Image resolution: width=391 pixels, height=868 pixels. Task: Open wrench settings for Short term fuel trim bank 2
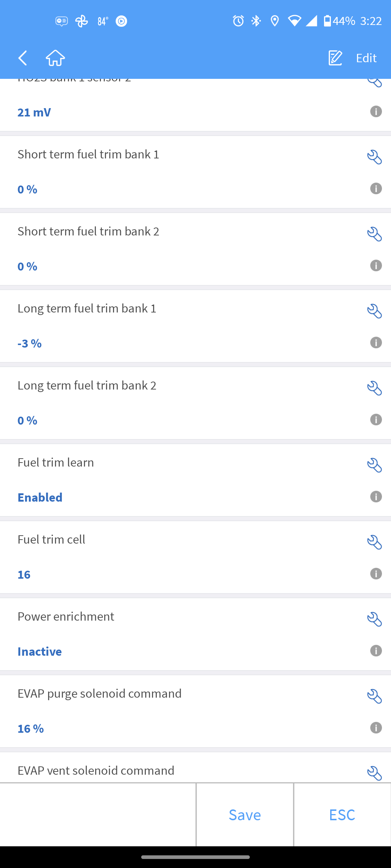pyautogui.click(x=374, y=234)
